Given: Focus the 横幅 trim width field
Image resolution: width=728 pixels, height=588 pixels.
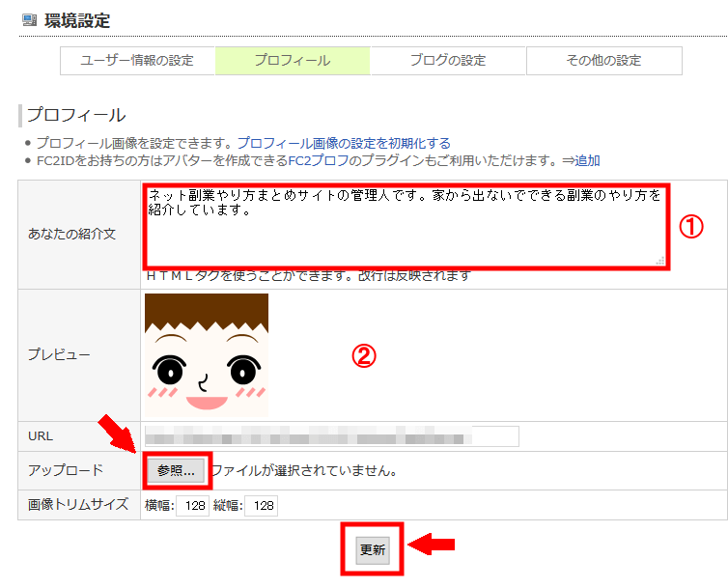Looking at the screenshot, I should point(193,505).
